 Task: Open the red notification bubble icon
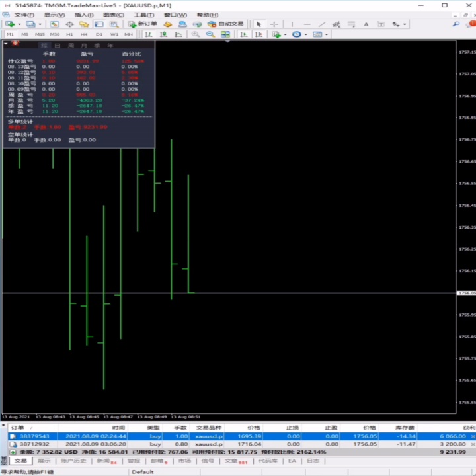471,24
